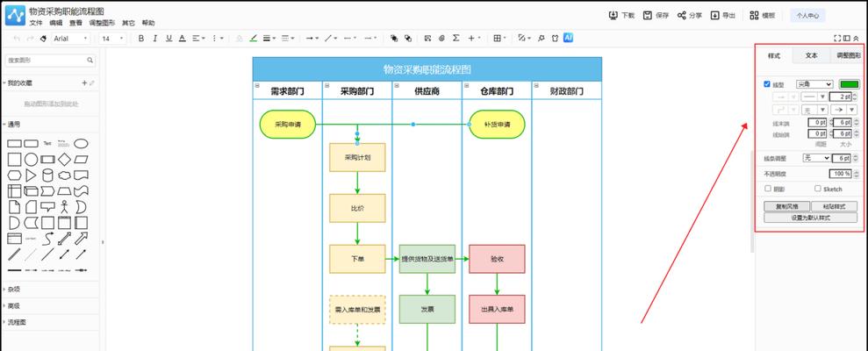The width and height of the screenshot is (868, 351).
Task: Toggle the format panel icon
Action: pos(846,39)
